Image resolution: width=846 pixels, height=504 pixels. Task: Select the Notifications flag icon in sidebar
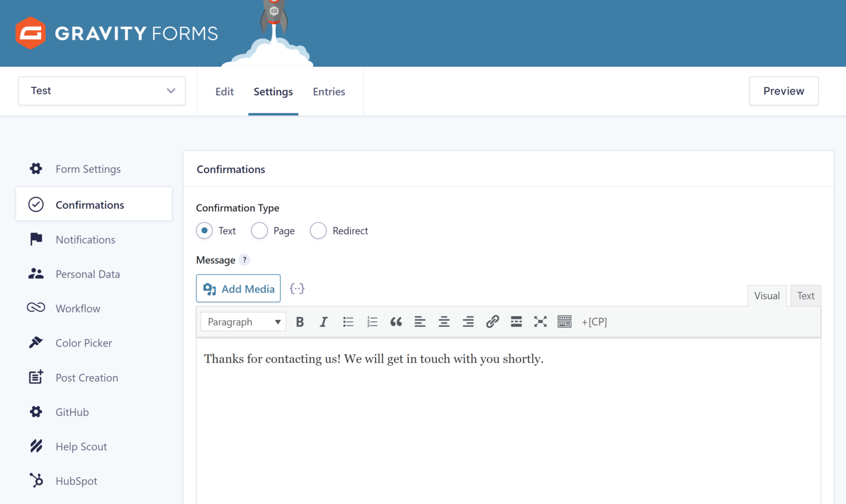[x=35, y=239]
